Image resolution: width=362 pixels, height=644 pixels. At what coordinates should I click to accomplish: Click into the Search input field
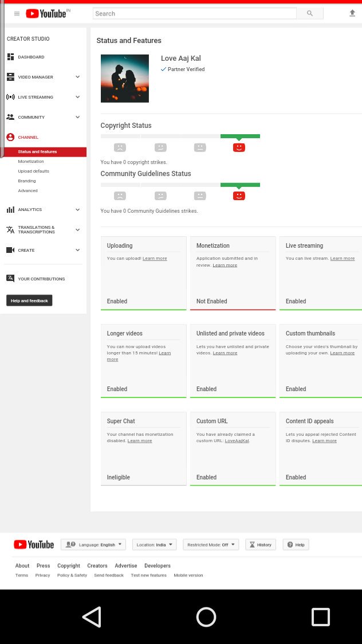point(195,14)
